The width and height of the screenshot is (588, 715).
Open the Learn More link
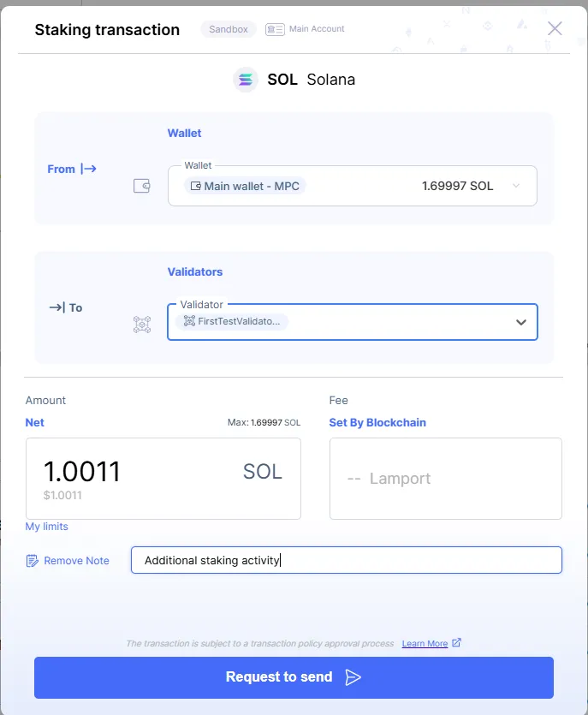click(x=425, y=643)
